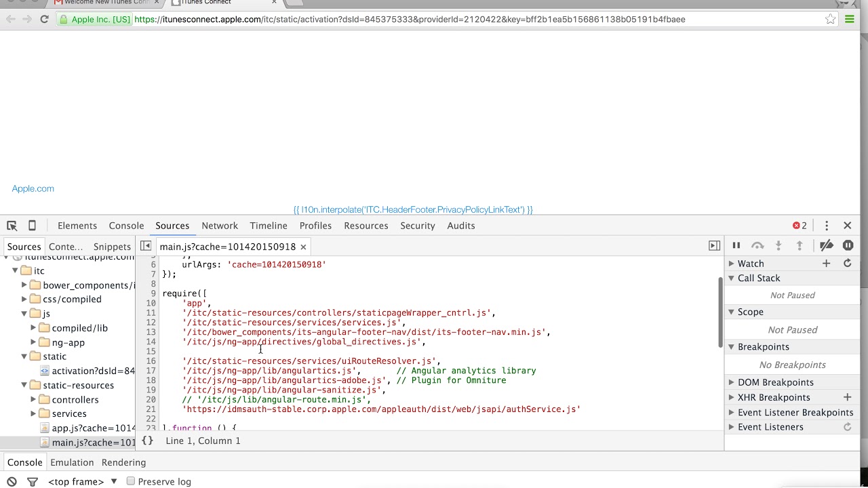Close the main.js editor tab
The height and width of the screenshot is (488, 868).
tap(303, 247)
